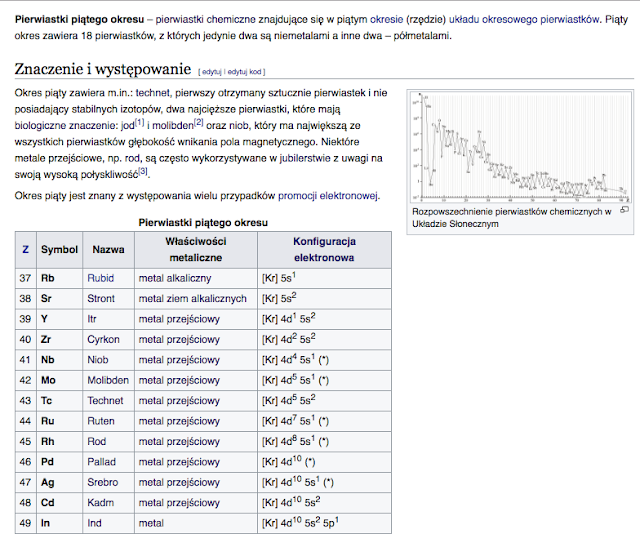Open the Molibden link in table
The width and height of the screenshot is (640, 534).
(x=108, y=380)
